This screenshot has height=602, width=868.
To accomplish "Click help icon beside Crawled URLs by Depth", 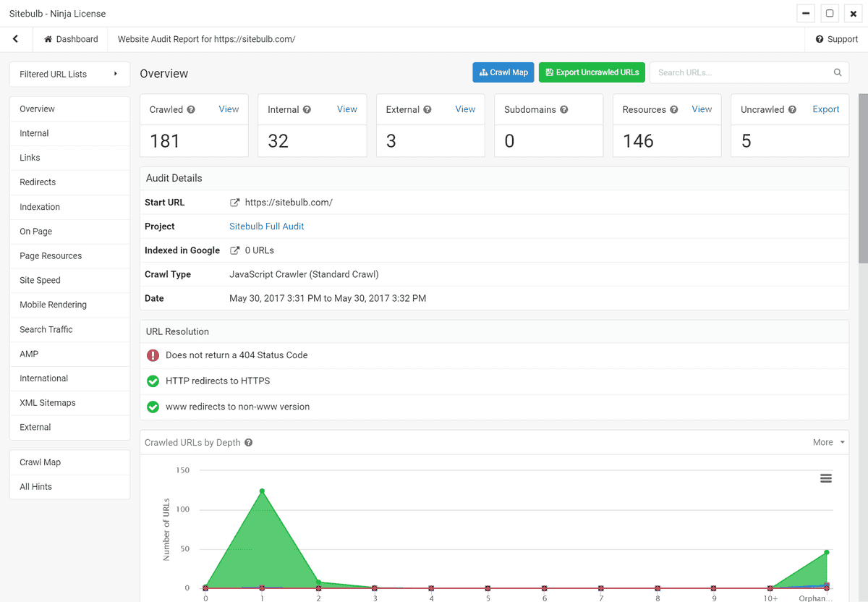I will pos(248,443).
